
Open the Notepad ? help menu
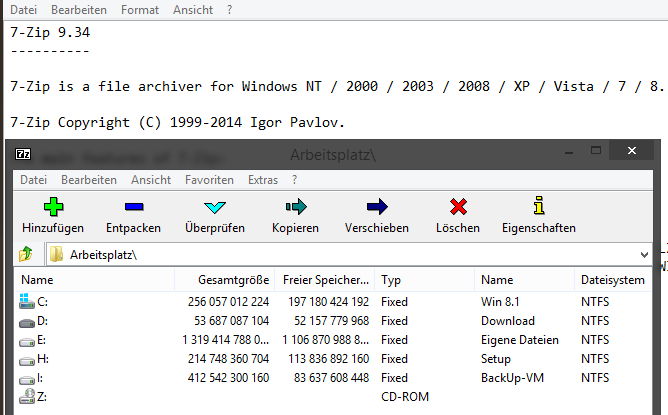[230, 9]
